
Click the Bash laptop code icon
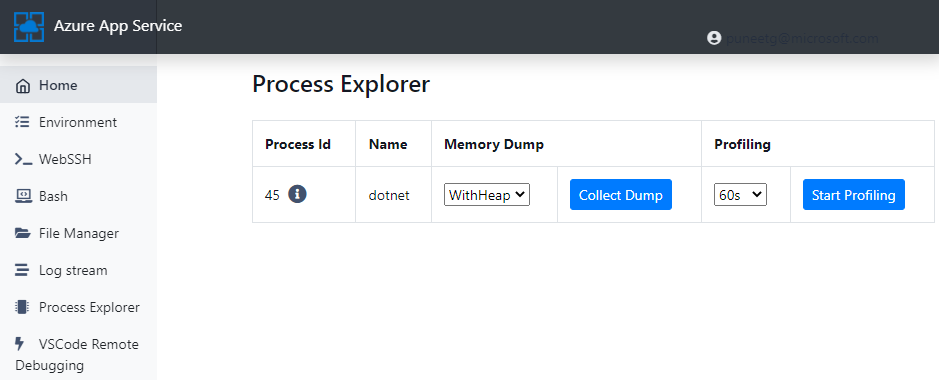click(22, 196)
